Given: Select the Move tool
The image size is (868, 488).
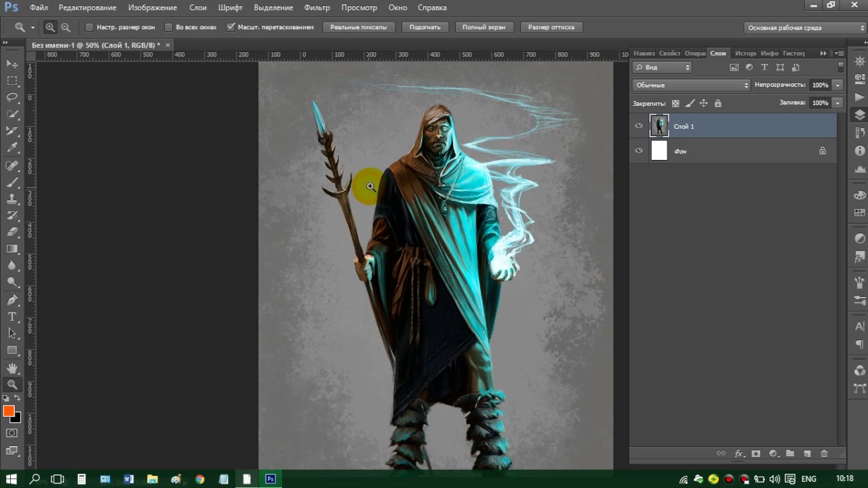Looking at the screenshot, I should click(12, 64).
